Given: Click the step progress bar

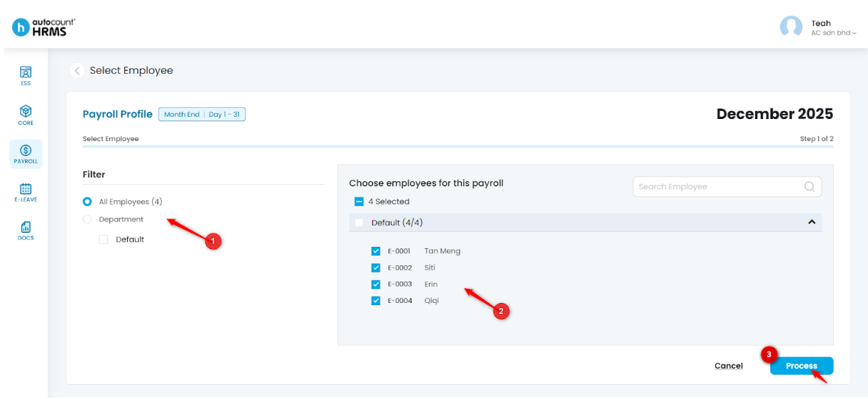Looking at the screenshot, I should coord(458,146).
